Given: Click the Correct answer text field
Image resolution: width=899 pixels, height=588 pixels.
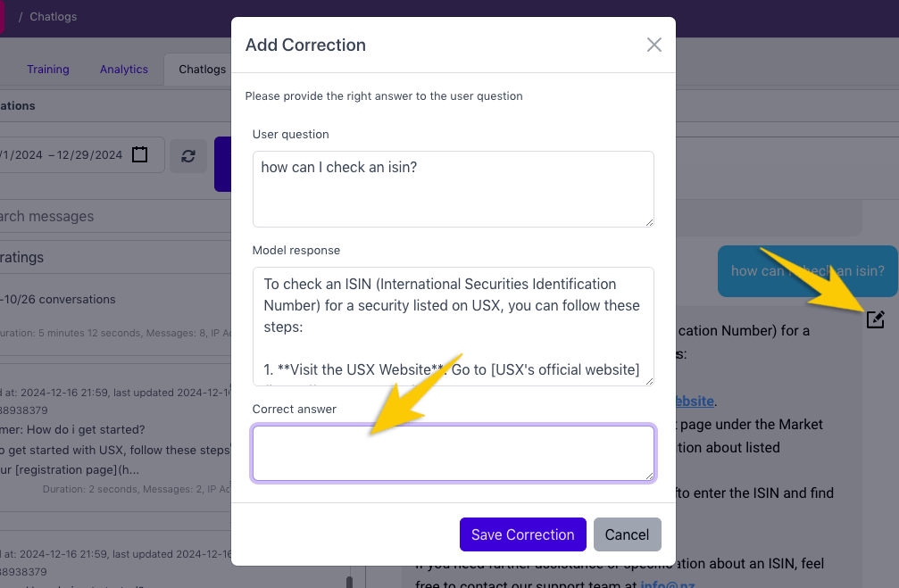Looking at the screenshot, I should click(453, 453).
